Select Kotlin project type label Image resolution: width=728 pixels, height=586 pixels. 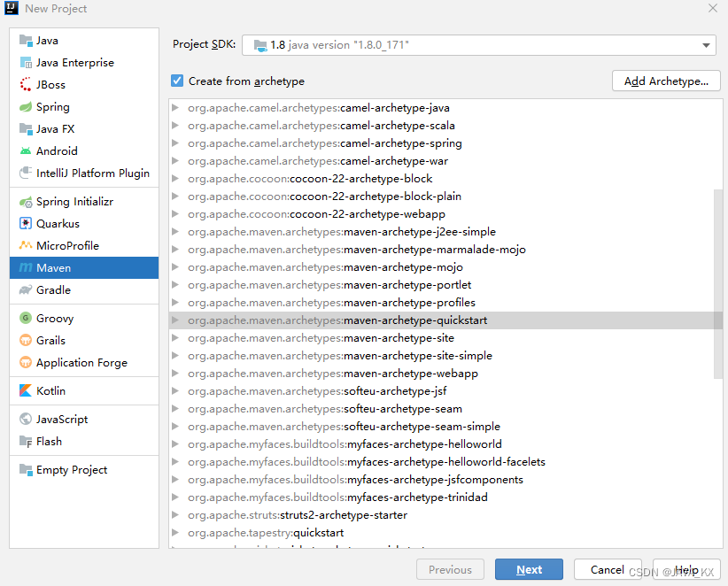(x=50, y=391)
